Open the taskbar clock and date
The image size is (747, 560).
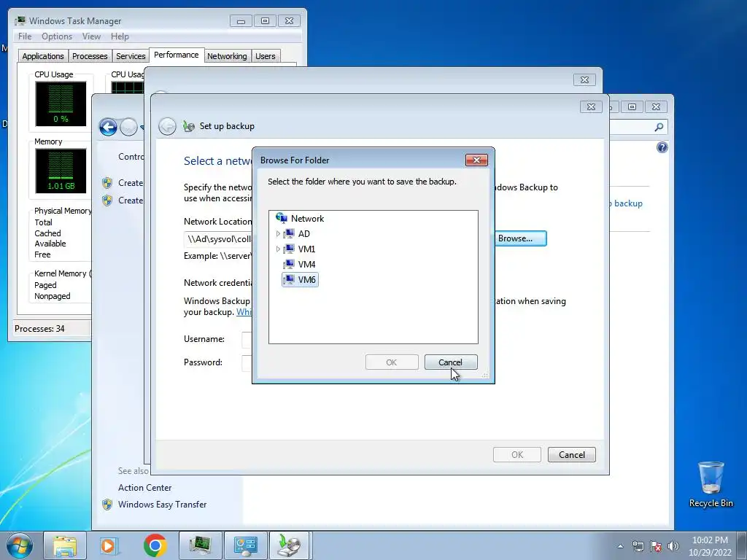710,546
